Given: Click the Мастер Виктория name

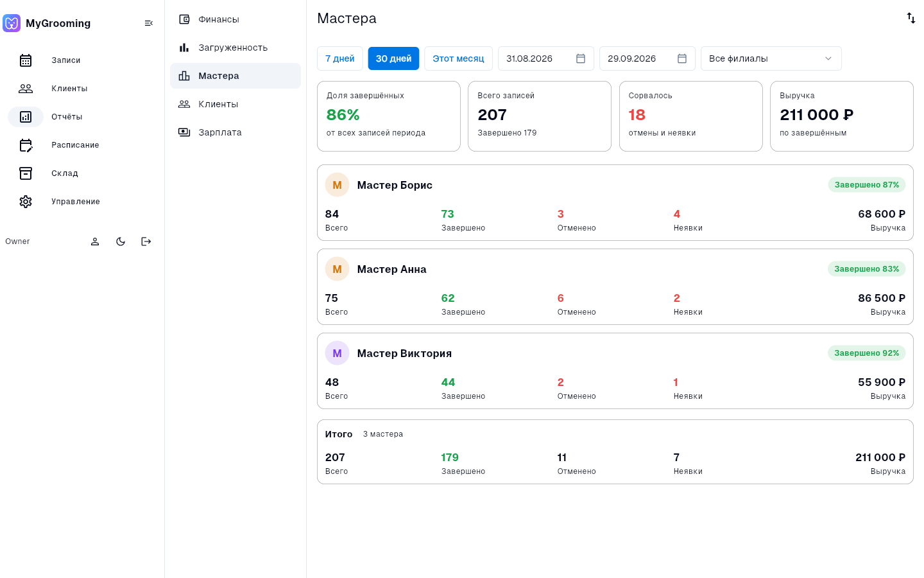Looking at the screenshot, I should click(404, 353).
